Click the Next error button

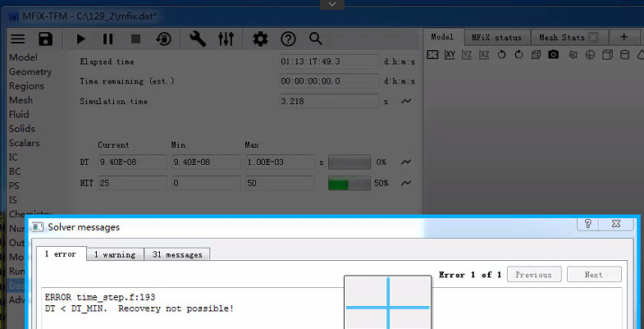click(594, 275)
